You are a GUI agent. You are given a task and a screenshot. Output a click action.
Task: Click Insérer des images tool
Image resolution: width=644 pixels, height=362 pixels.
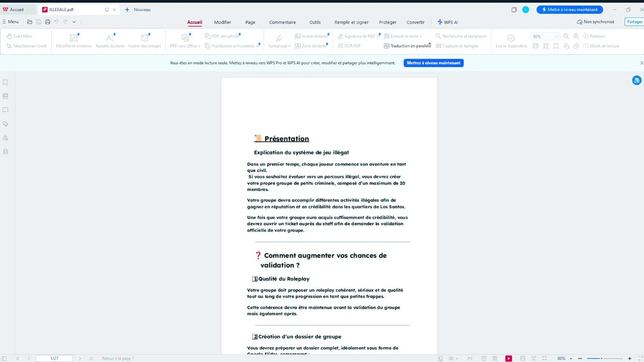tap(145, 41)
